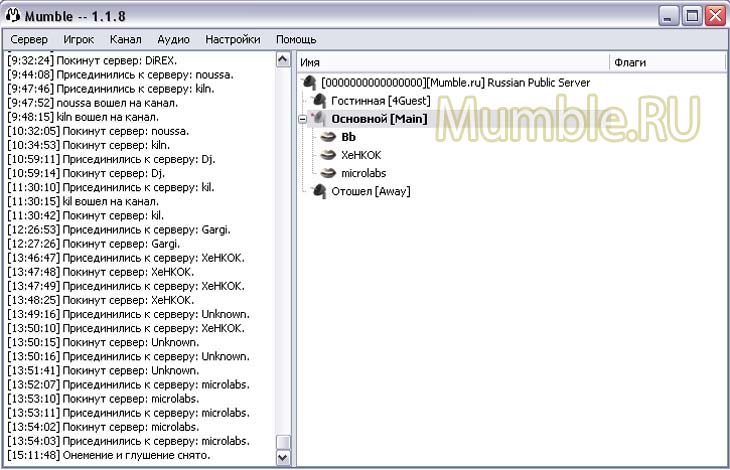Open the Настройки menu
Viewport: 730px width, 470px height.
point(233,40)
